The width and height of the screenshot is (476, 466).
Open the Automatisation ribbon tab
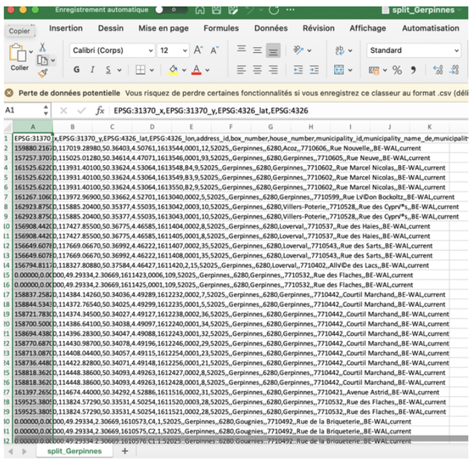[x=431, y=28]
